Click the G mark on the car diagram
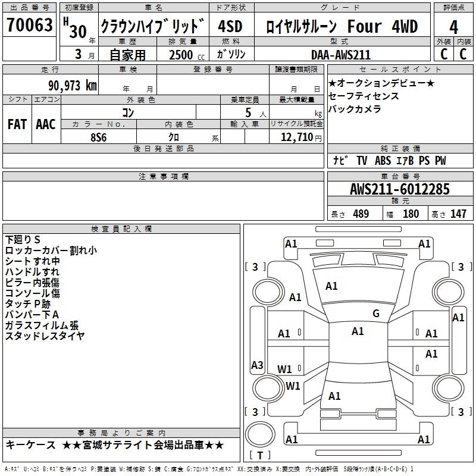Viewport: 476px width, 476px height. coord(376,314)
